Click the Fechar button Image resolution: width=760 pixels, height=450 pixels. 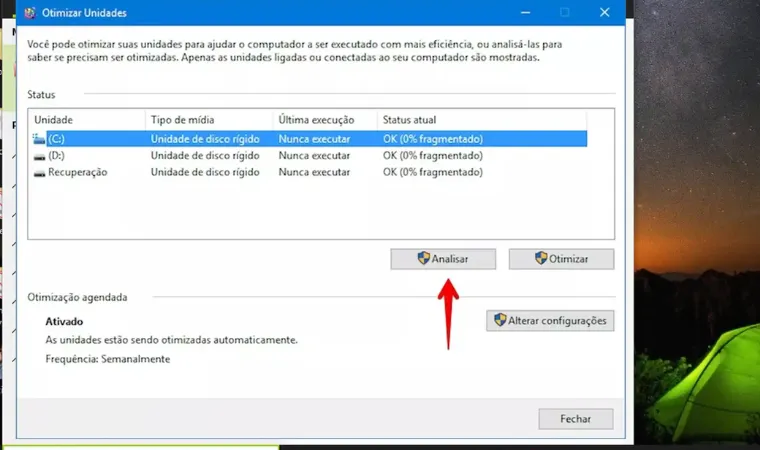[576, 418]
